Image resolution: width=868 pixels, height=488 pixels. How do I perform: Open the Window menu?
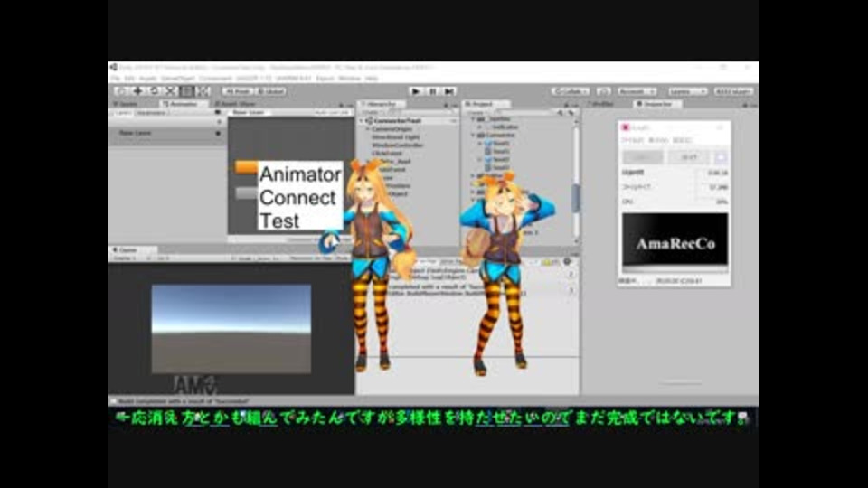[349, 79]
